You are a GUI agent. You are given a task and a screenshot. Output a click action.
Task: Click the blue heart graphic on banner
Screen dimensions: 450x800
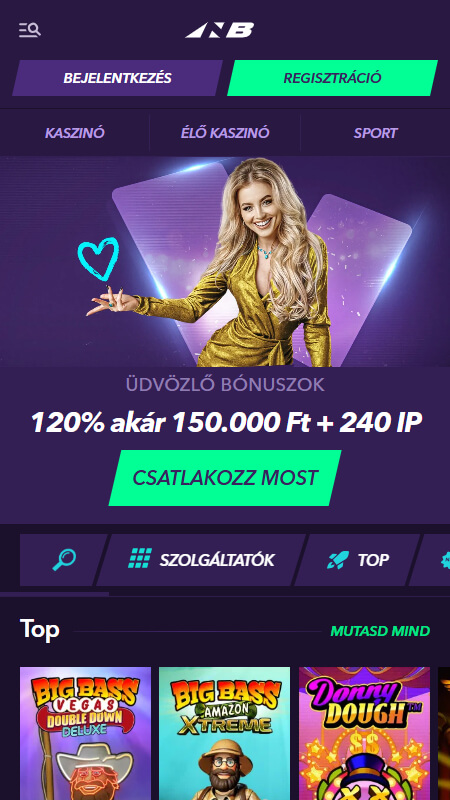(x=98, y=259)
